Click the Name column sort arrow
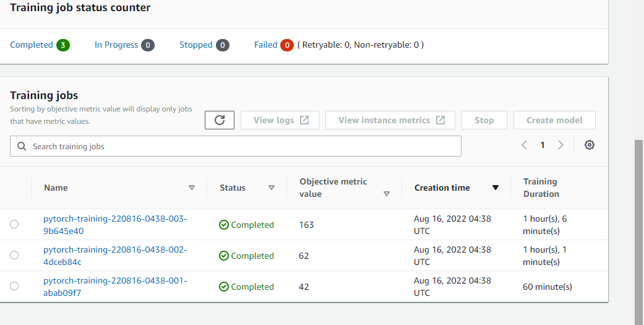644x325 pixels. click(192, 188)
